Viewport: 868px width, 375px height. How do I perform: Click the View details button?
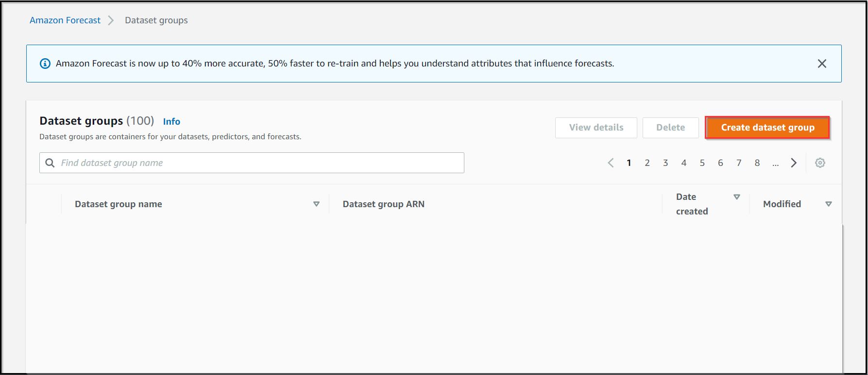point(596,128)
